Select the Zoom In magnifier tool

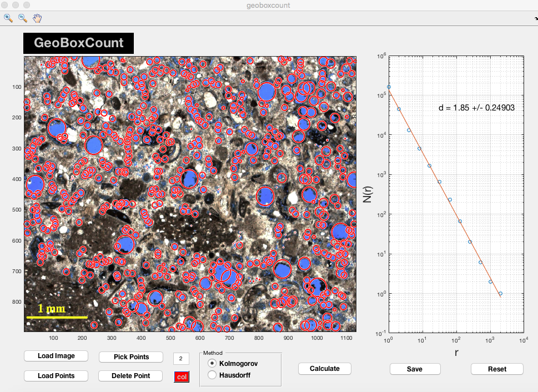pyautogui.click(x=8, y=18)
